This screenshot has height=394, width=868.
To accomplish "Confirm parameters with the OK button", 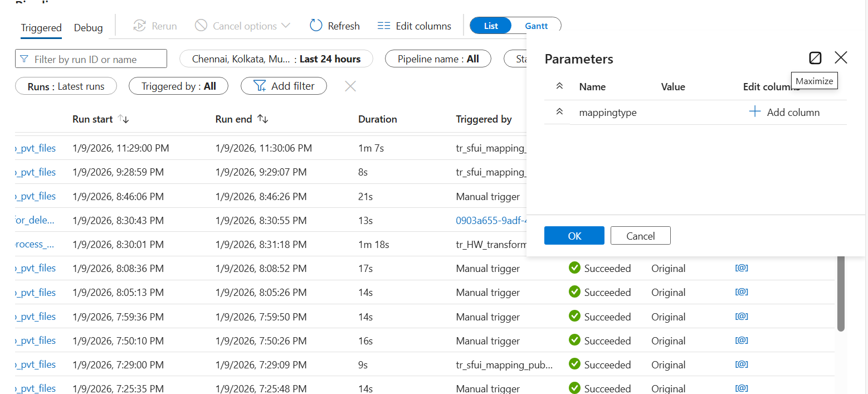I will click(x=574, y=235).
